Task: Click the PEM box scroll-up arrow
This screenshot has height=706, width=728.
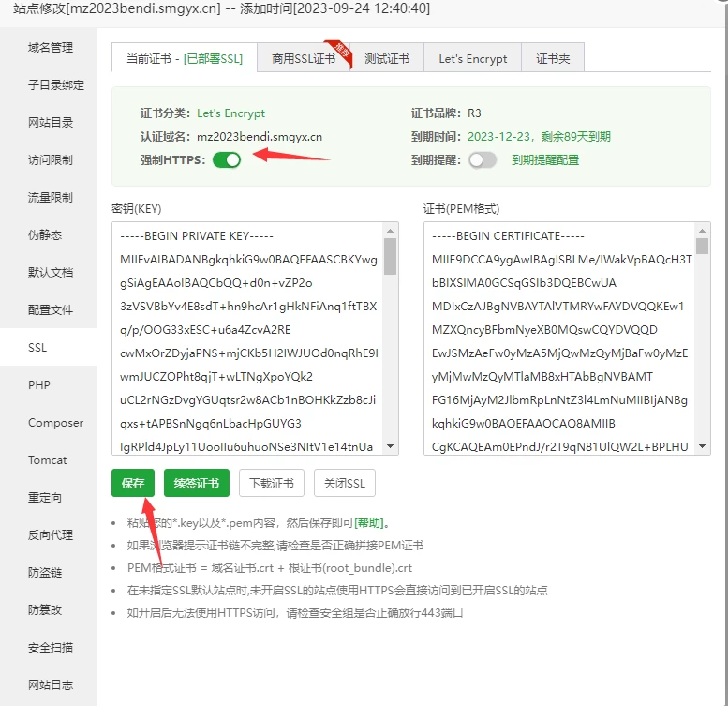Action: (x=702, y=231)
